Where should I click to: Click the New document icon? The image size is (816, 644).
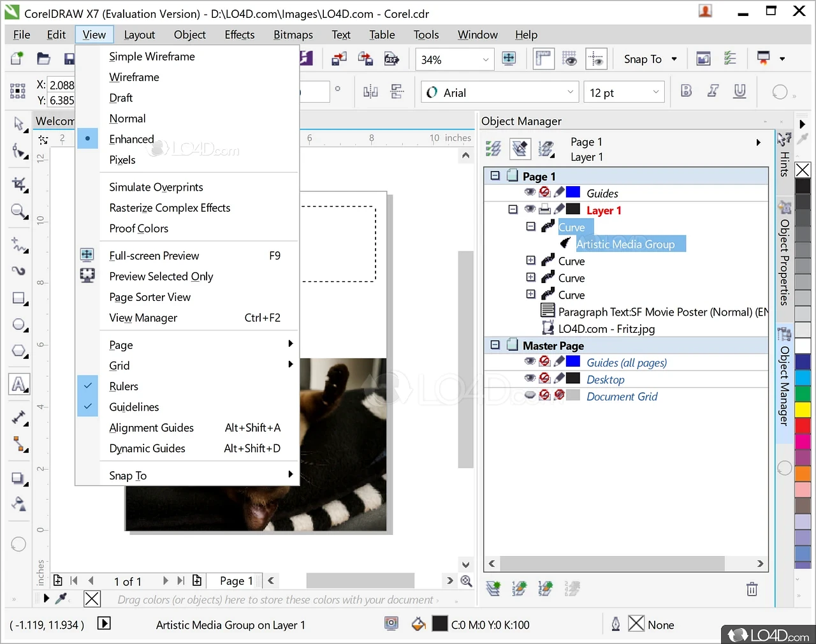tap(17, 59)
